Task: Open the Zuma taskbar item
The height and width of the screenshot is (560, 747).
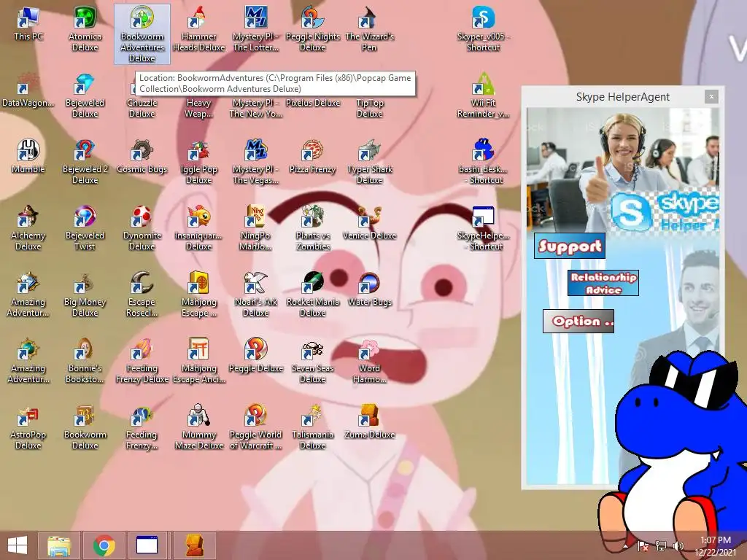Action: 194,545
